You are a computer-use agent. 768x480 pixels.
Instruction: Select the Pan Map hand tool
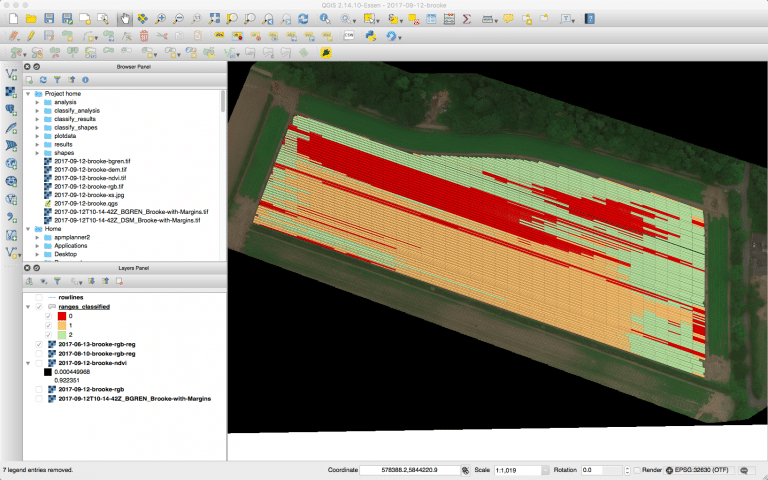tap(125, 19)
